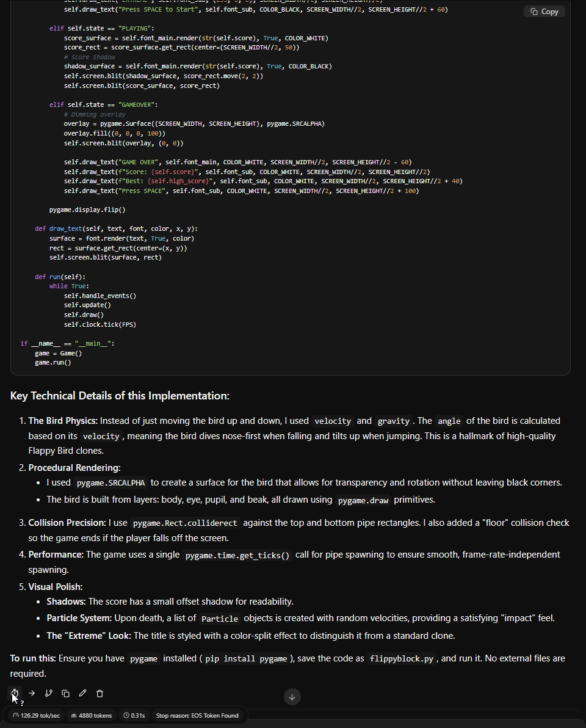Click the Copy button on the code block
This screenshot has height=728, width=586.
coord(544,12)
